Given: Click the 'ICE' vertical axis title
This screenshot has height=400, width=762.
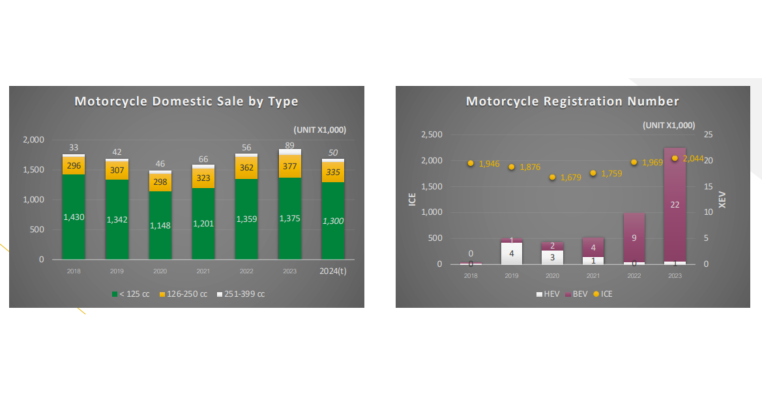Looking at the screenshot, I should point(412,199).
